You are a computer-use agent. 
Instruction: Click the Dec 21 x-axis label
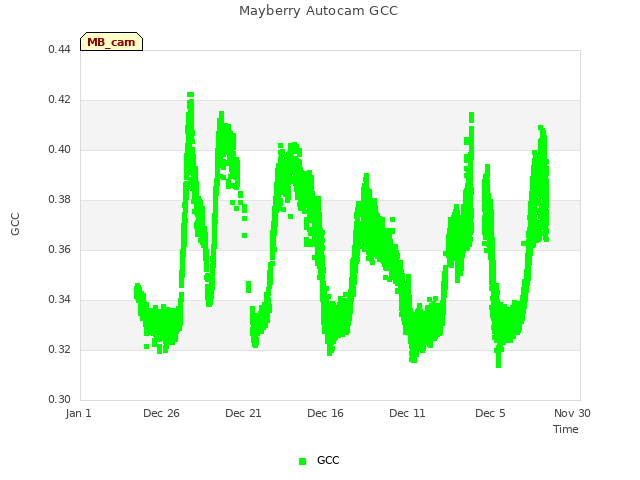(243, 413)
